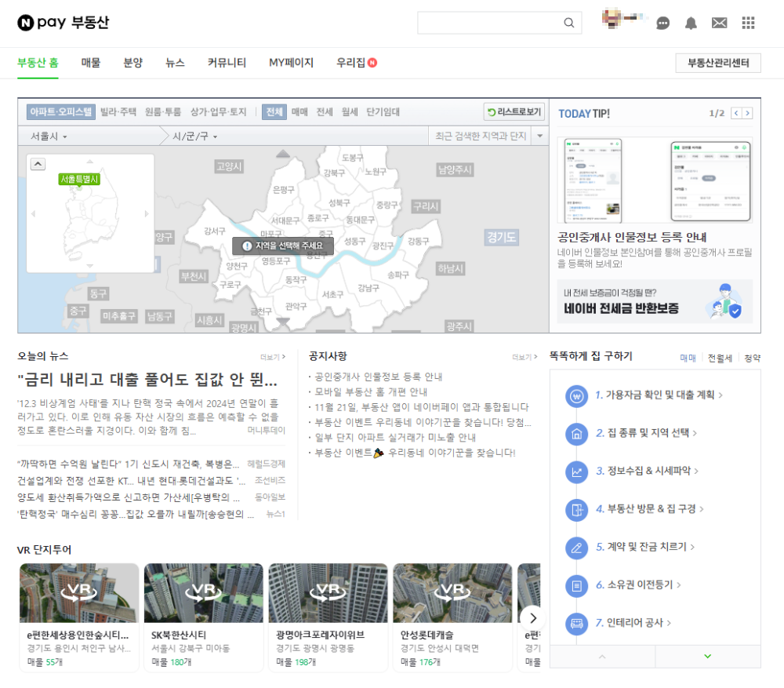Click the mini map left arrow
This screenshot has height=688, width=784.
(34, 213)
